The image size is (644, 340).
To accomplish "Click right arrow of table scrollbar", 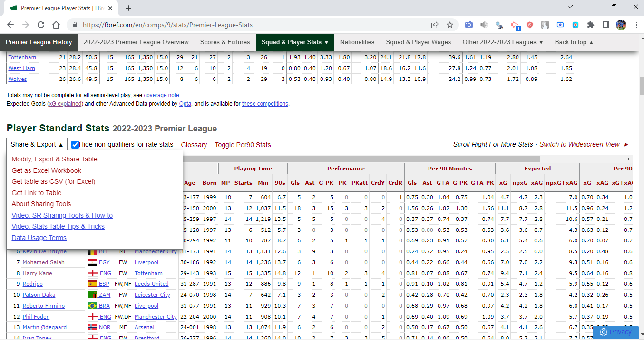I will (629, 159).
